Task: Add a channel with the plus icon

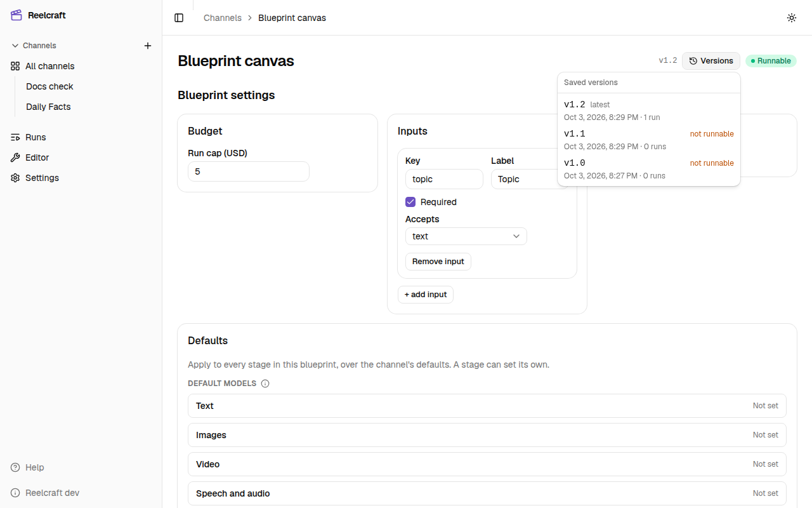Action: pyautogui.click(x=148, y=46)
